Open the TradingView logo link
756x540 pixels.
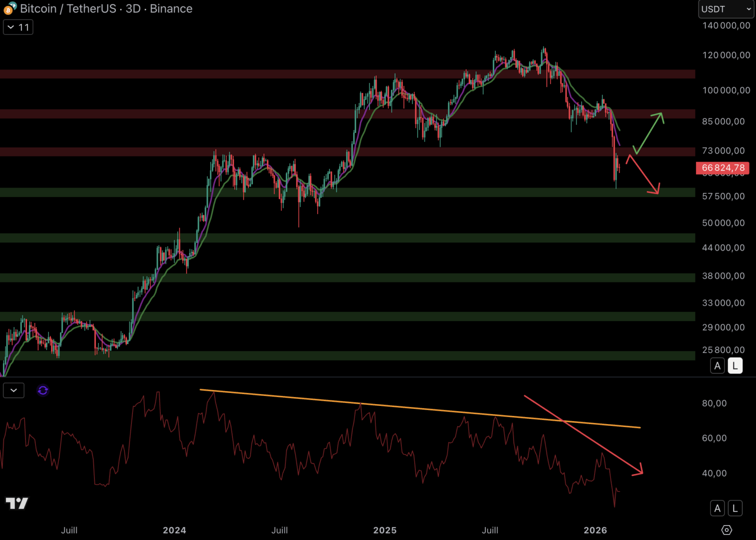(x=16, y=503)
